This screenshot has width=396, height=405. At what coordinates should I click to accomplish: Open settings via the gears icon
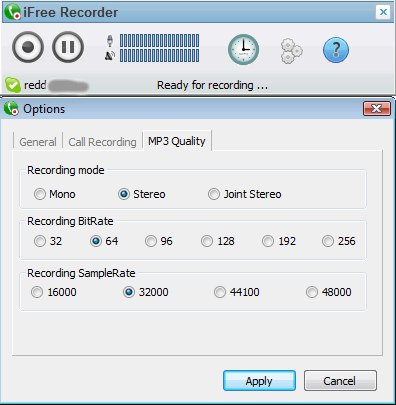point(292,51)
